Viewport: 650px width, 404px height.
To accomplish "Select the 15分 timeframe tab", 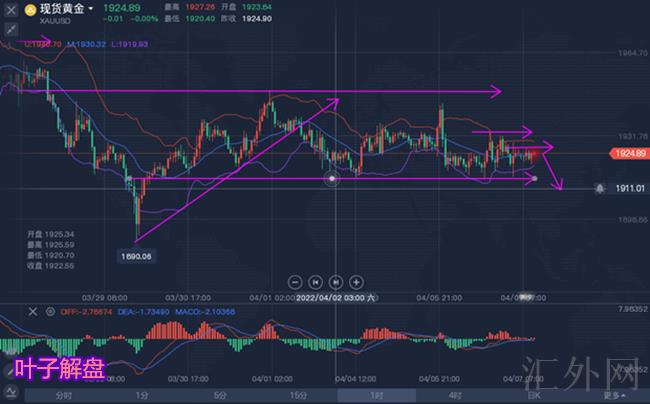I will pyautogui.click(x=298, y=395).
